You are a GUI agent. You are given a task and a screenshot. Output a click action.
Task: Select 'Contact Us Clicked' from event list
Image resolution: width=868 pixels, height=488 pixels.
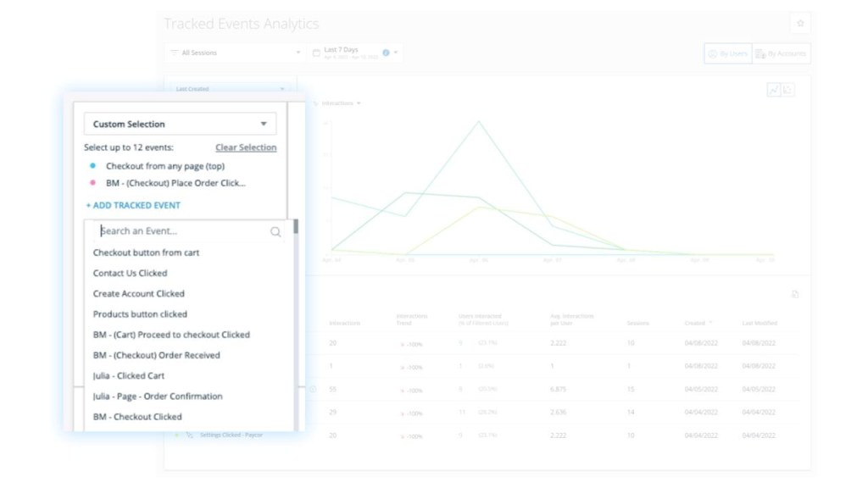point(130,273)
